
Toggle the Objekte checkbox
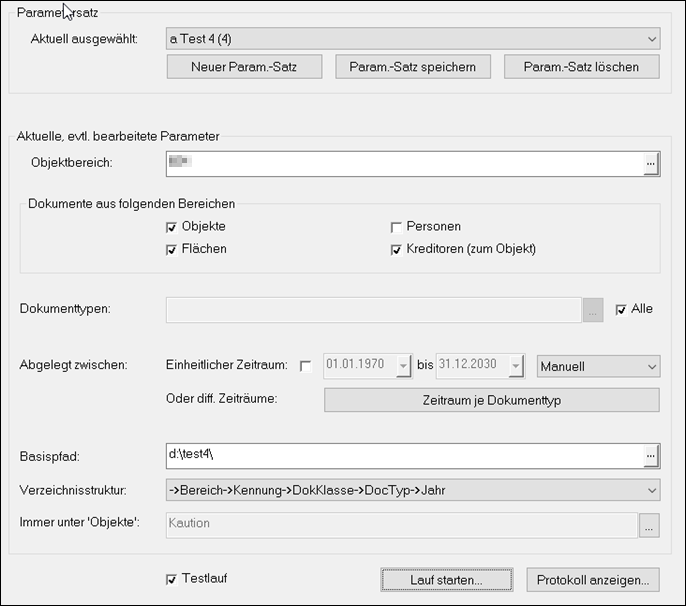[x=172, y=227]
